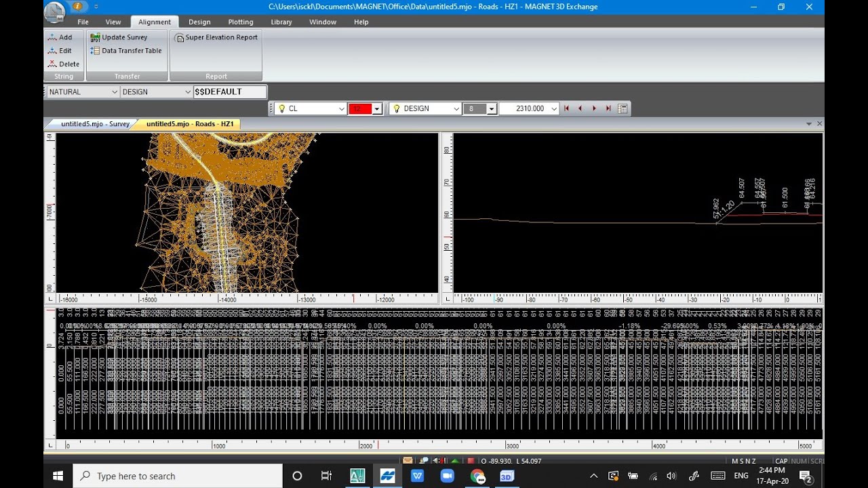Toggle the CL layer lightbulb icon
This screenshot has height=488, width=868.
coord(281,108)
